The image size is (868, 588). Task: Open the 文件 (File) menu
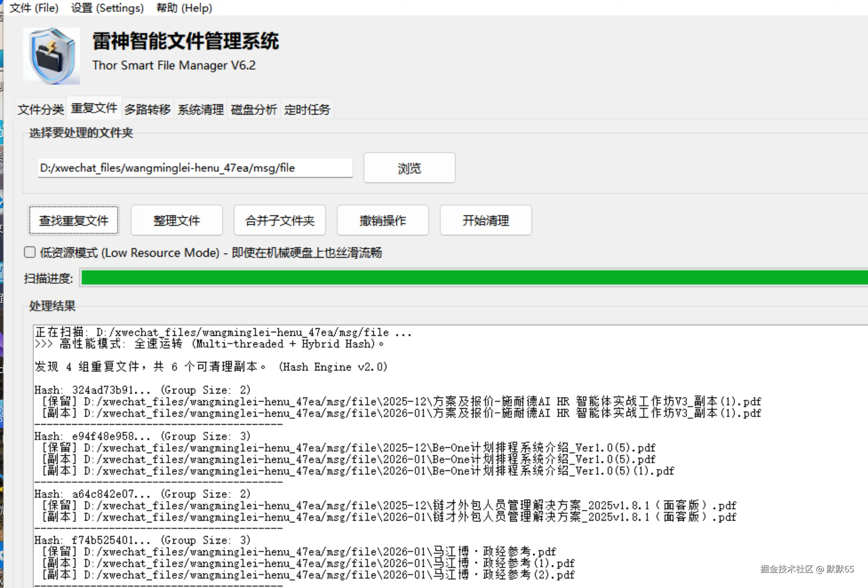pyautogui.click(x=34, y=8)
